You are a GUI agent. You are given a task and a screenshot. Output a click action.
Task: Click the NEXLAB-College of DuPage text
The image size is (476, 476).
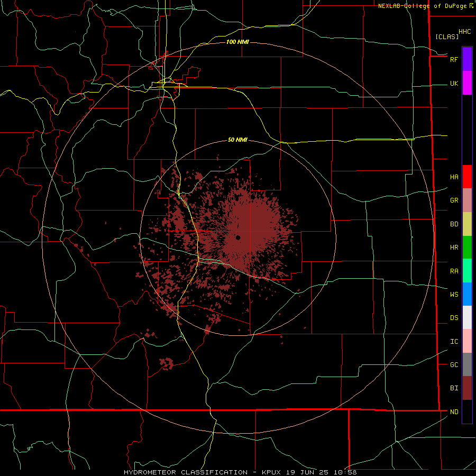422,6
